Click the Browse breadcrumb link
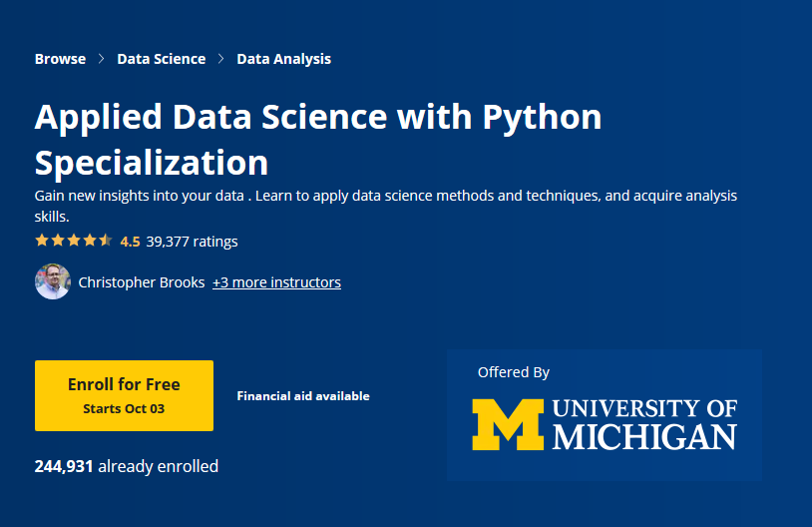The width and height of the screenshot is (812, 527). tap(60, 59)
